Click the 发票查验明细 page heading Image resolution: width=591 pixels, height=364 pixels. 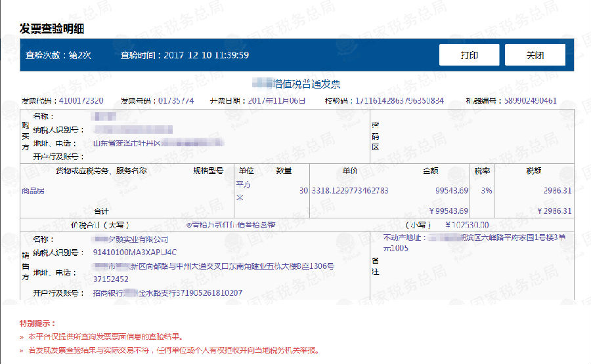(x=52, y=29)
